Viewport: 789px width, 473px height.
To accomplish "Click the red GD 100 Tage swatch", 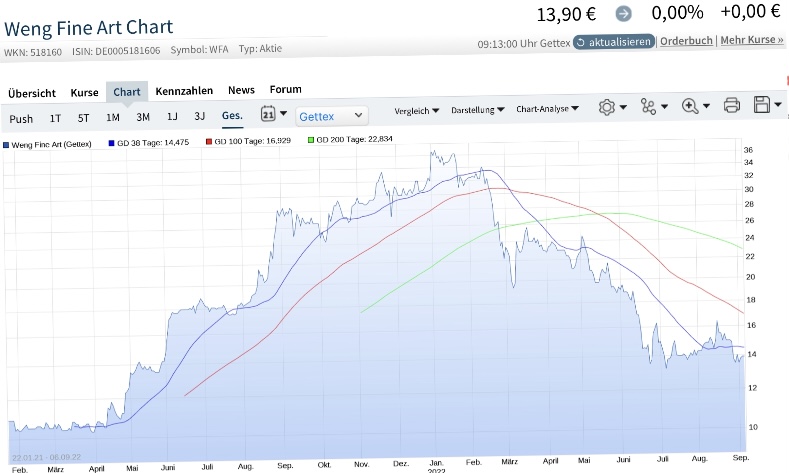I will tap(208, 142).
